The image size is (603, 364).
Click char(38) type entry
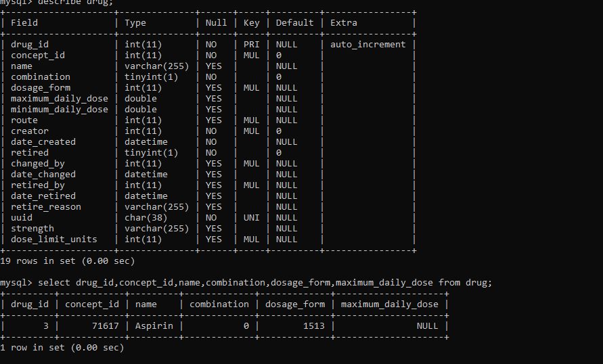[146, 218]
